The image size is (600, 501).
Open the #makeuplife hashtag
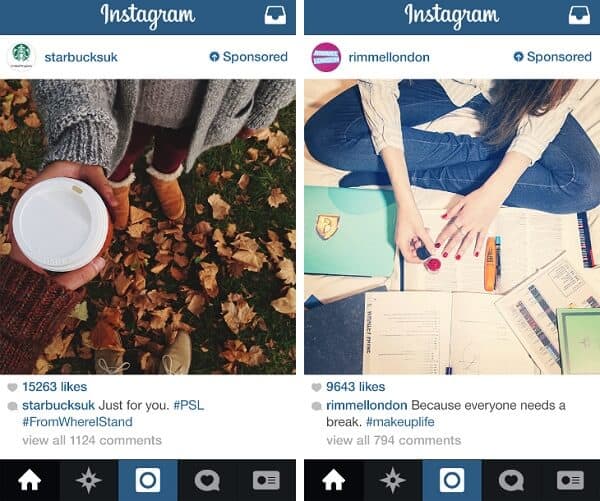tap(400, 422)
